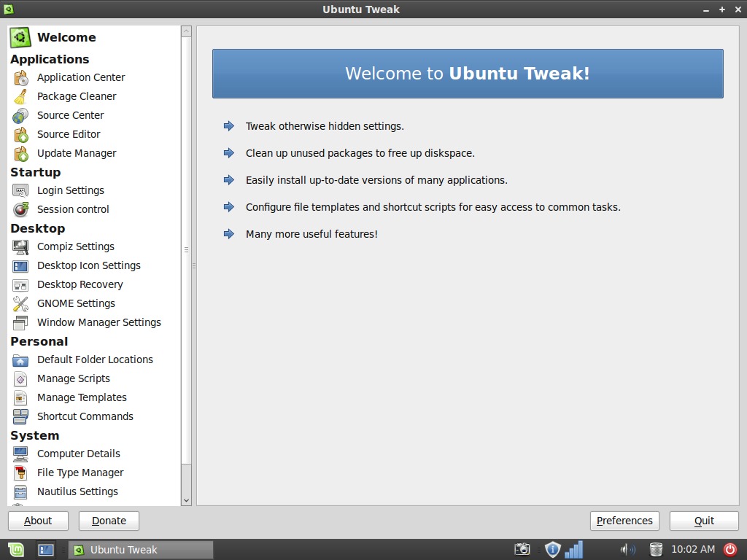Open the About button
The width and height of the screenshot is (747, 560).
38,521
